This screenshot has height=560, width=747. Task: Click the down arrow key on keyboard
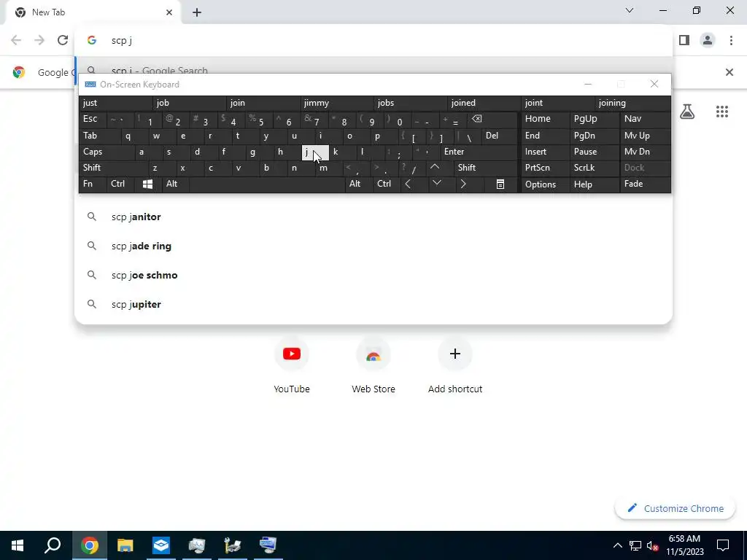click(437, 184)
